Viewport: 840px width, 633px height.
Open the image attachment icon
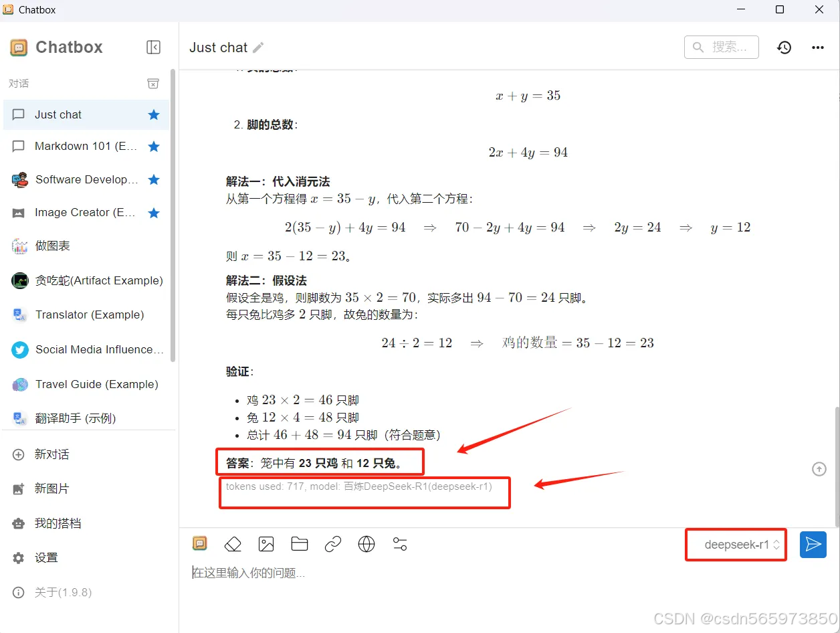[x=266, y=544]
